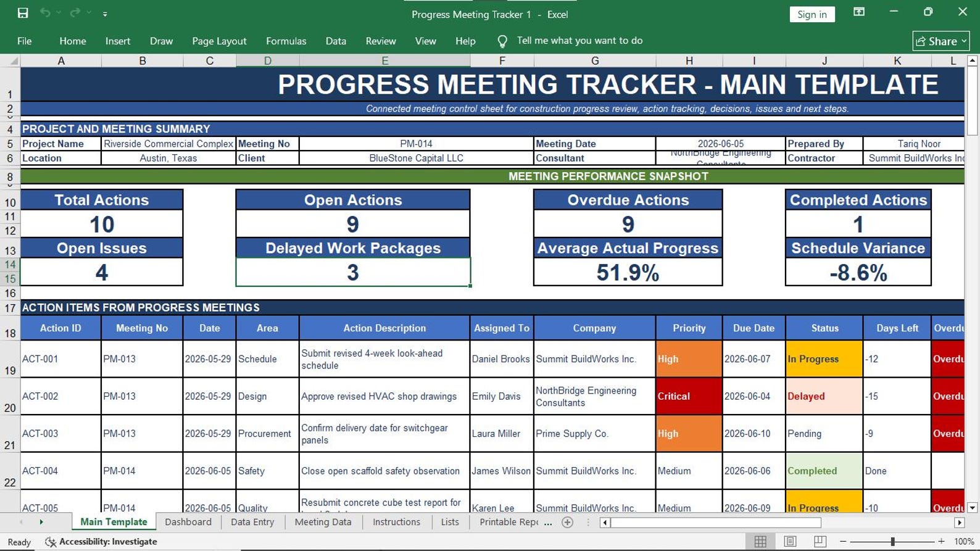
Task: Open the Review ribbon tab
Action: coord(381,41)
